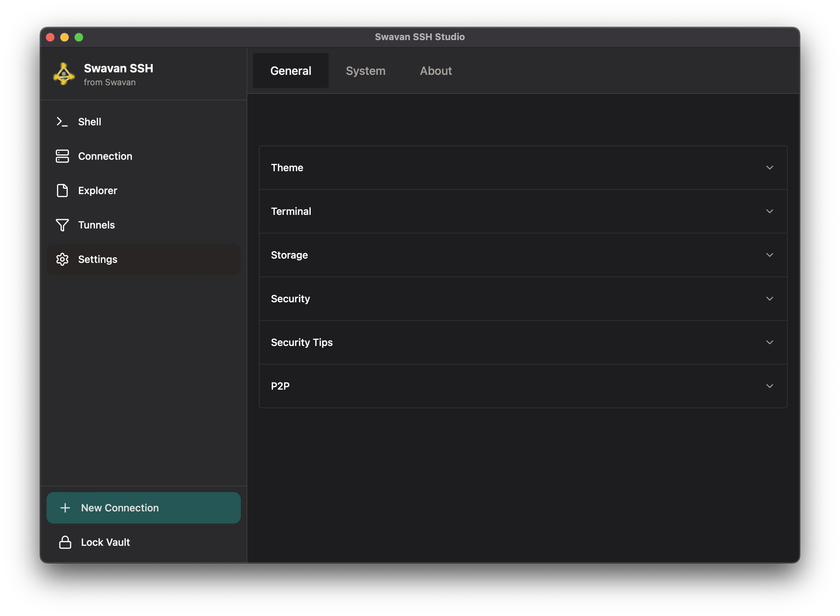Click the plus icon on New Connection

[x=66, y=508]
